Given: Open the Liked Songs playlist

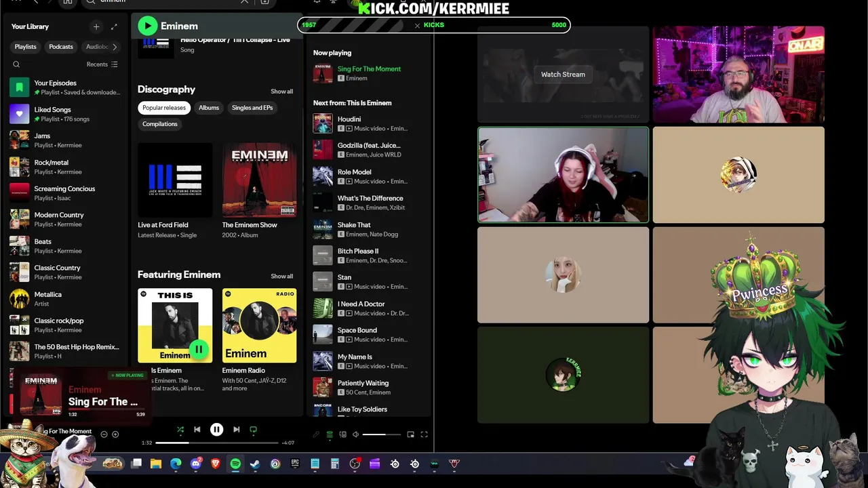Looking at the screenshot, I should pyautogui.click(x=65, y=114).
